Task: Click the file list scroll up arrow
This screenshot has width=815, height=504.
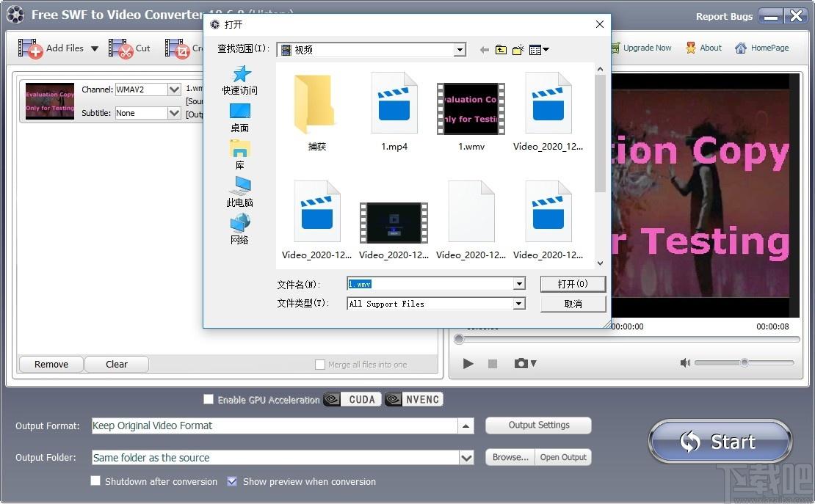Action: (x=601, y=69)
